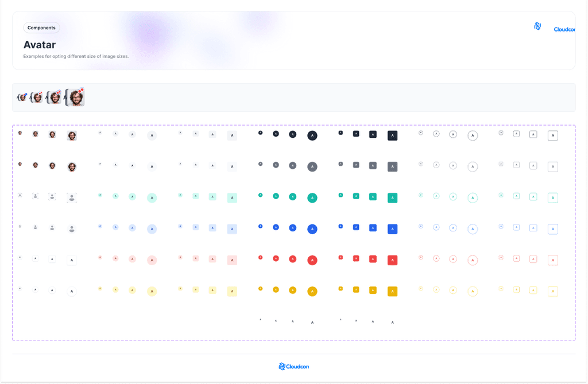The width and height of the screenshot is (588, 384).
Task: Select the largest teal outlined circle avatar
Action: click(473, 197)
